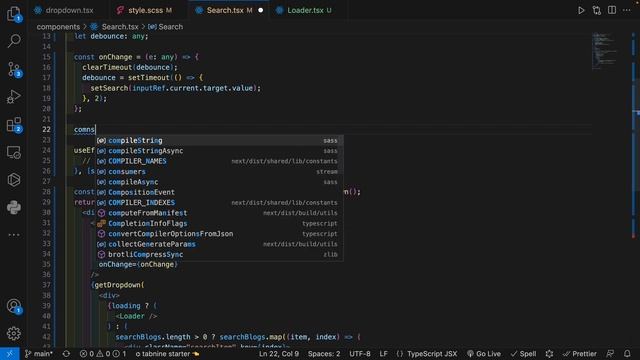This screenshot has width=640, height=360.
Task: Click the <Loader /> code line
Action: click(x=136, y=316)
